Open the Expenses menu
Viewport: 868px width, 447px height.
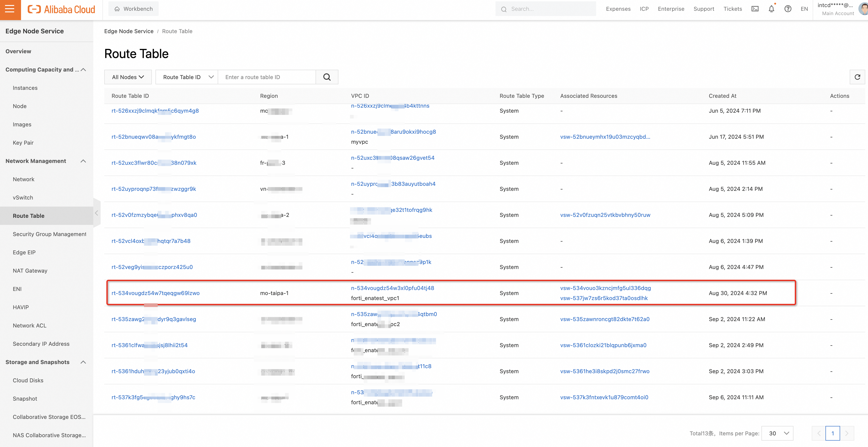pos(618,9)
